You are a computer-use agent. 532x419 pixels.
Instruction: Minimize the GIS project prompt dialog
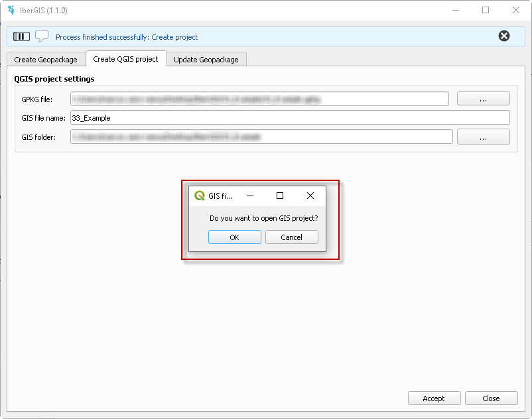[x=250, y=196]
